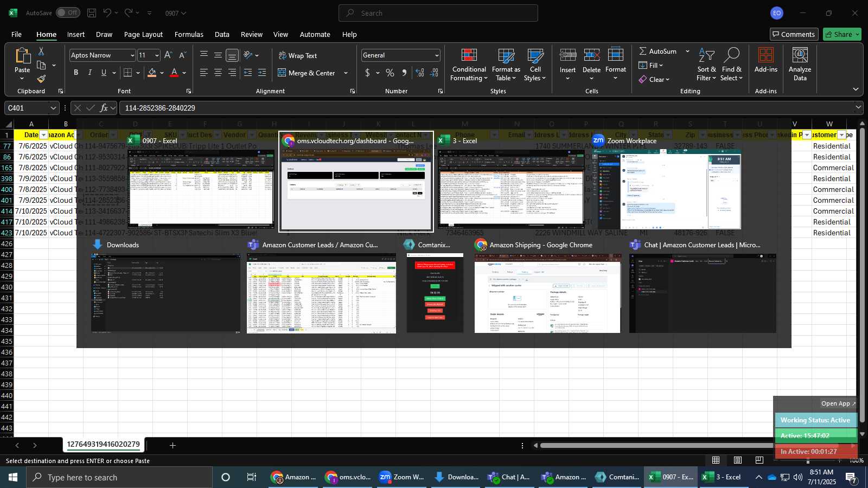This screenshot has height=488, width=868.
Task: Apply the red font color swatch
Action: [x=174, y=73]
